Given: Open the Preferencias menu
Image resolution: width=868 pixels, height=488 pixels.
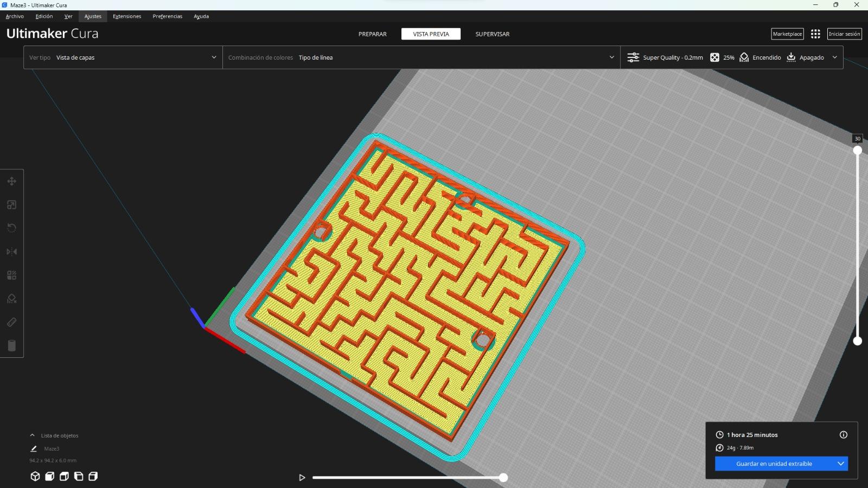Looking at the screenshot, I should (168, 16).
